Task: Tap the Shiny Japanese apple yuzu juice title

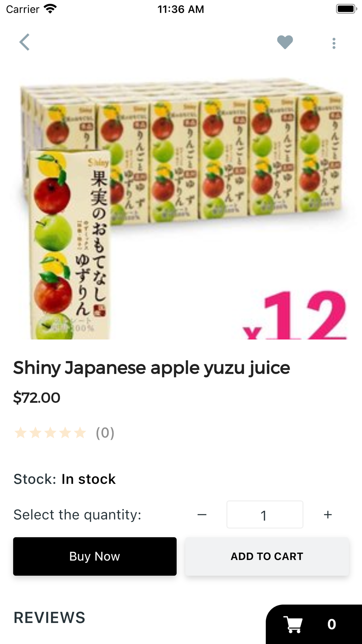Action: click(x=152, y=368)
